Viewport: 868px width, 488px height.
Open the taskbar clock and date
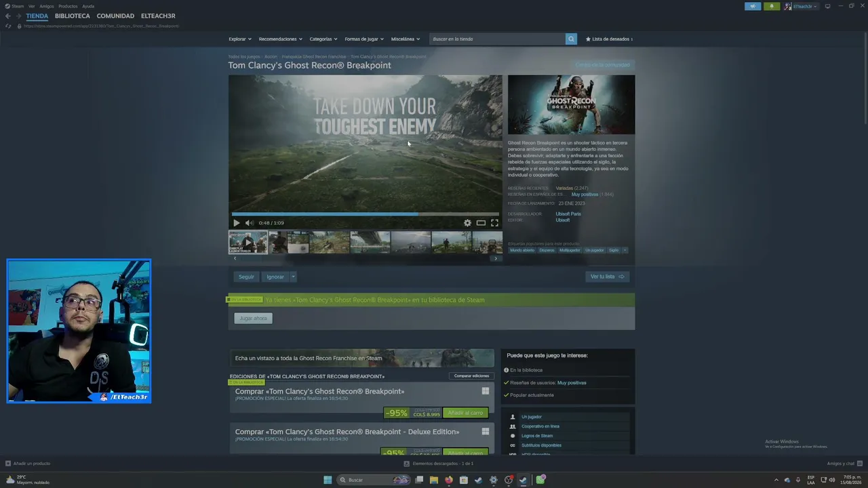pos(851,480)
